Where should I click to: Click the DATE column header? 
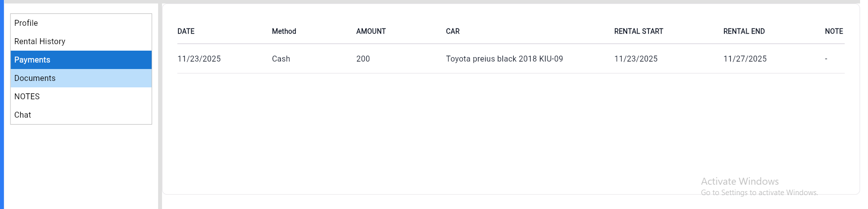pyautogui.click(x=186, y=31)
